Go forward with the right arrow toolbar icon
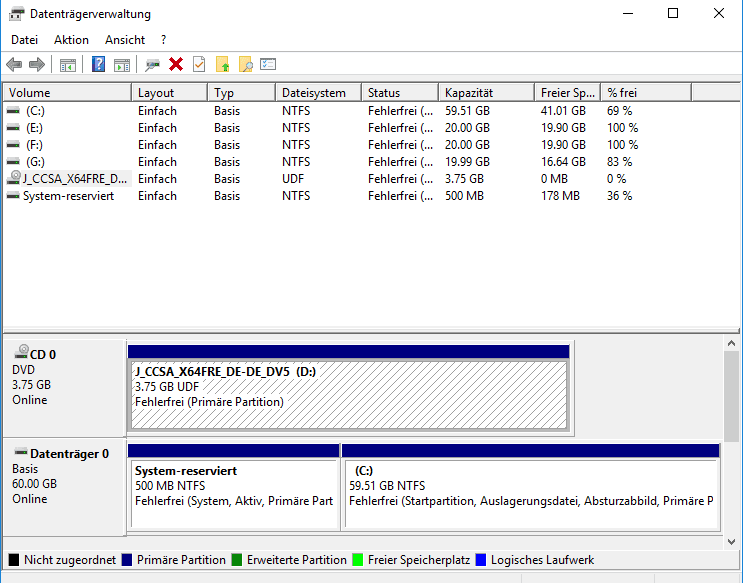 36,64
